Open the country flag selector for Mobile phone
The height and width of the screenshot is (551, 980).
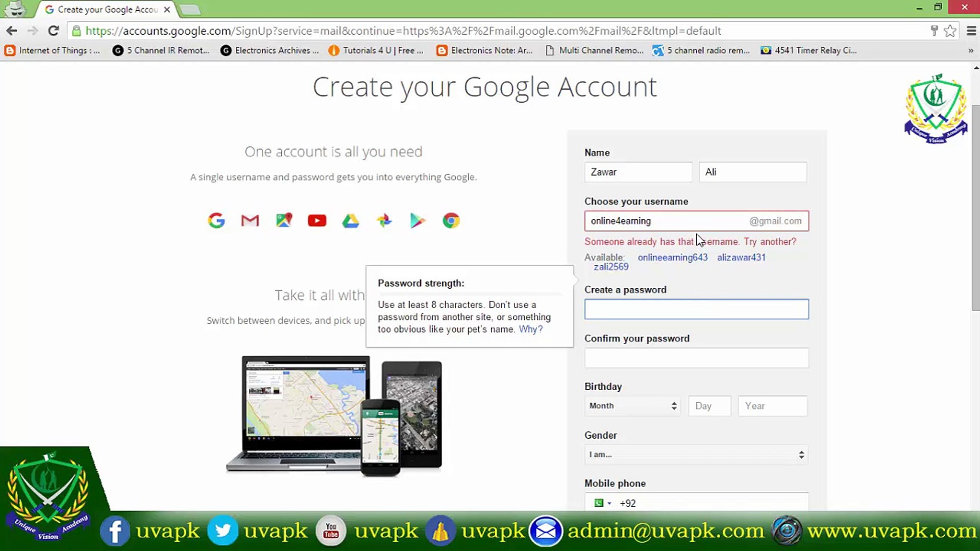point(601,503)
